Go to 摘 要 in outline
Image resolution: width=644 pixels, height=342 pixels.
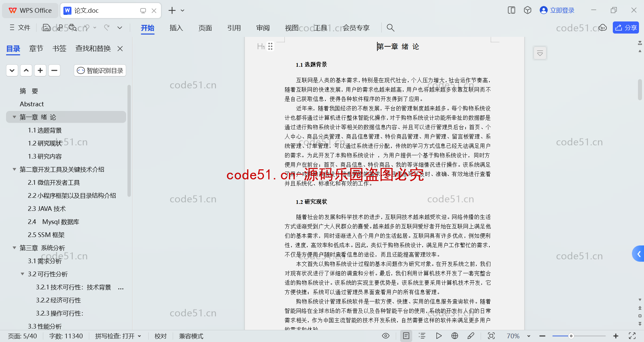point(29,91)
